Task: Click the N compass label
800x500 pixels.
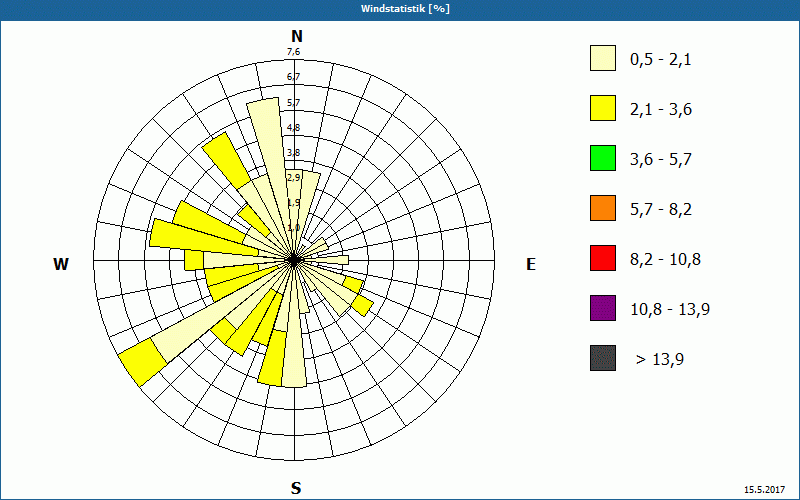Action: pyautogui.click(x=297, y=36)
